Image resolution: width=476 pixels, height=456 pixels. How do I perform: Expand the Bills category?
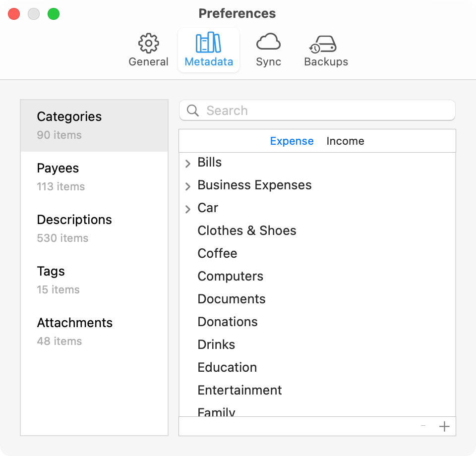point(188,163)
